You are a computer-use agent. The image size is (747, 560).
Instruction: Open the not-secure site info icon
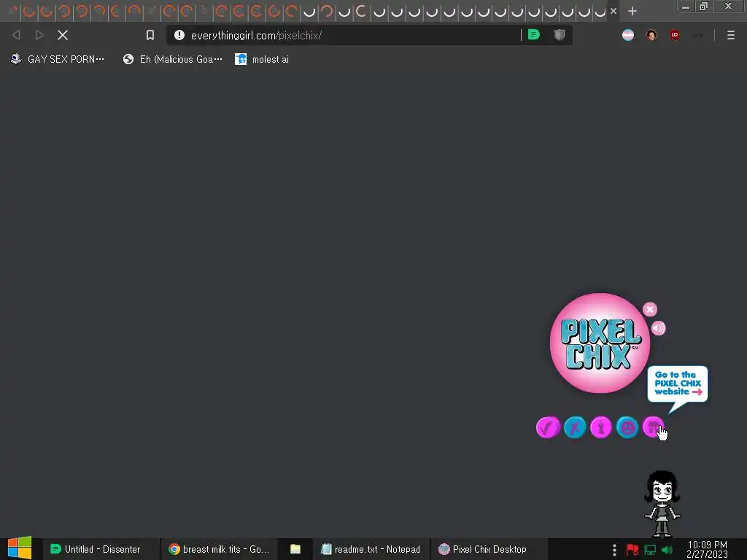[x=179, y=35]
